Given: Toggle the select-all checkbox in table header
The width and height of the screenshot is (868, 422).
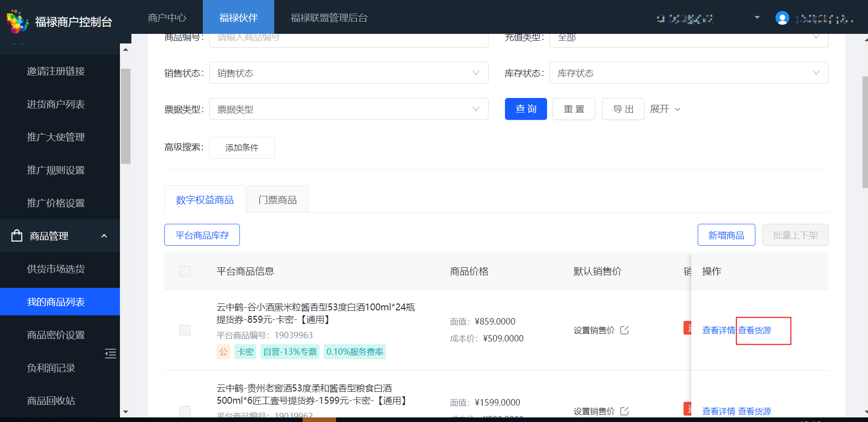Looking at the screenshot, I should tap(185, 271).
